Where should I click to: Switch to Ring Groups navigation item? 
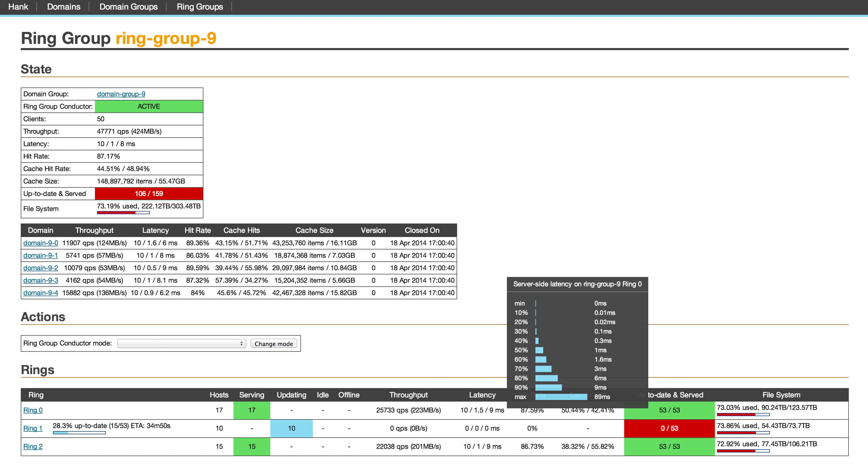coord(200,7)
